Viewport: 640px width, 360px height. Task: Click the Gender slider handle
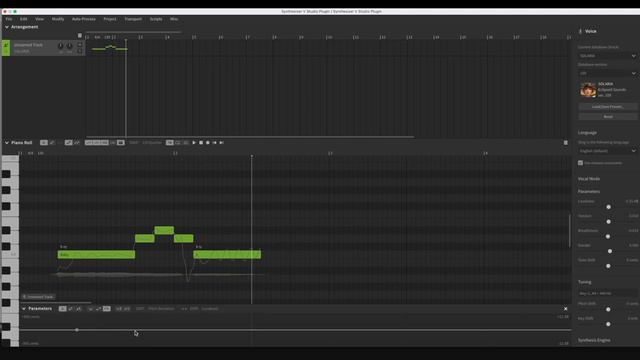pyautogui.click(x=610, y=251)
